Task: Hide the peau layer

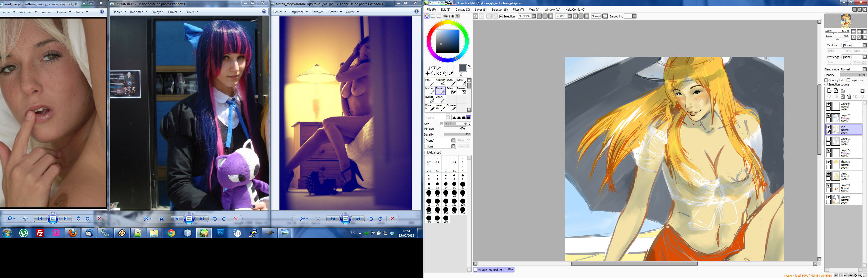Action: click(829, 174)
